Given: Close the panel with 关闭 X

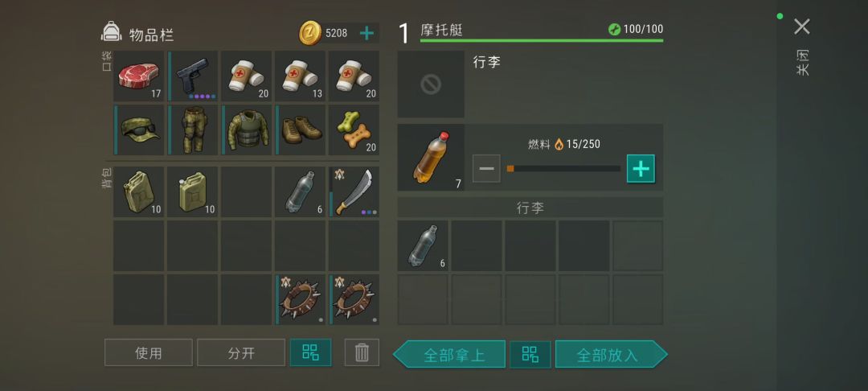Looking at the screenshot, I should pos(801,27).
